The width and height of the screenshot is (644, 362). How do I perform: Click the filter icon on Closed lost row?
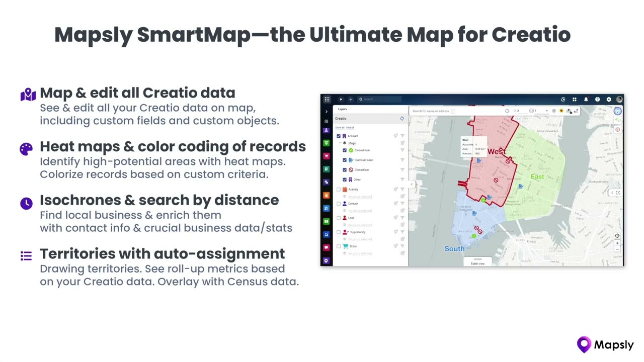(403, 170)
